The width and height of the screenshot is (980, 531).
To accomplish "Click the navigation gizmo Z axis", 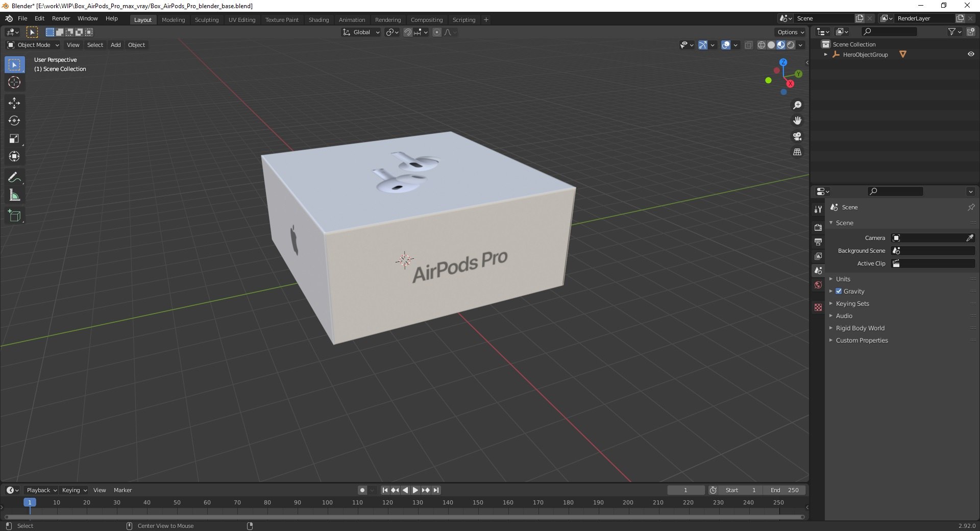I will [783, 62].
